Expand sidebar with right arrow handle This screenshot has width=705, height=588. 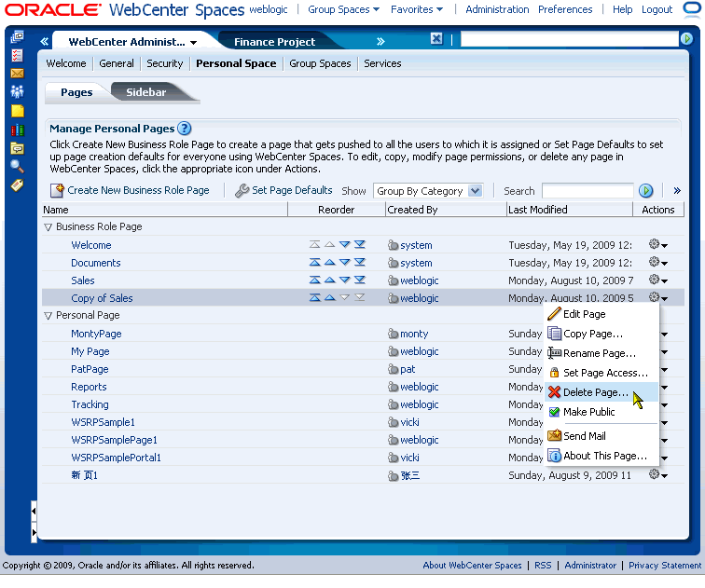point(34,533)
